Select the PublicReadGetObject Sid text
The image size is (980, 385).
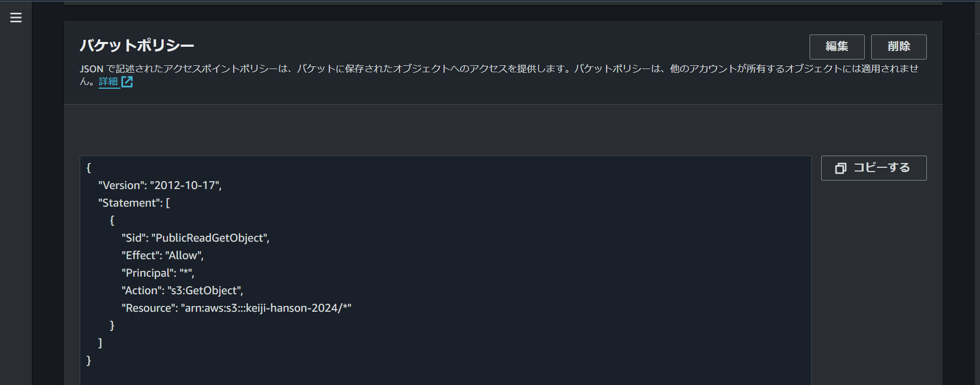[211, 238]
